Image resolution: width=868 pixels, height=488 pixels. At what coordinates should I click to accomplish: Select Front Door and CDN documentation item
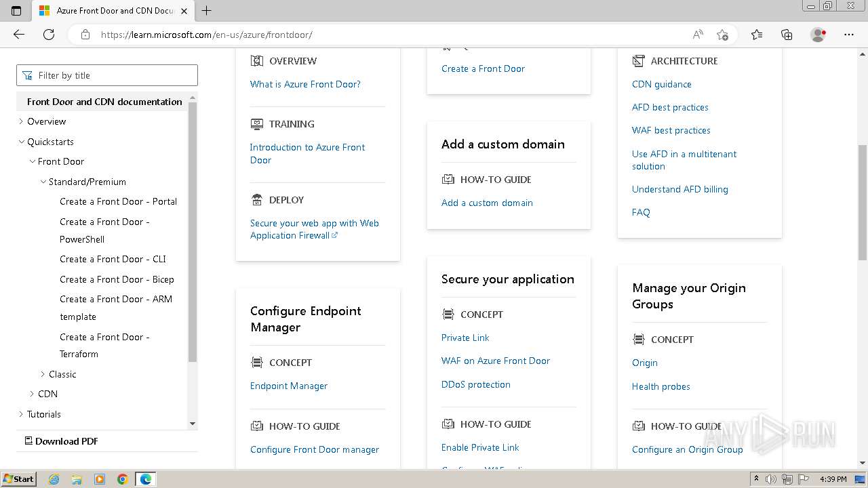point(104,102)
